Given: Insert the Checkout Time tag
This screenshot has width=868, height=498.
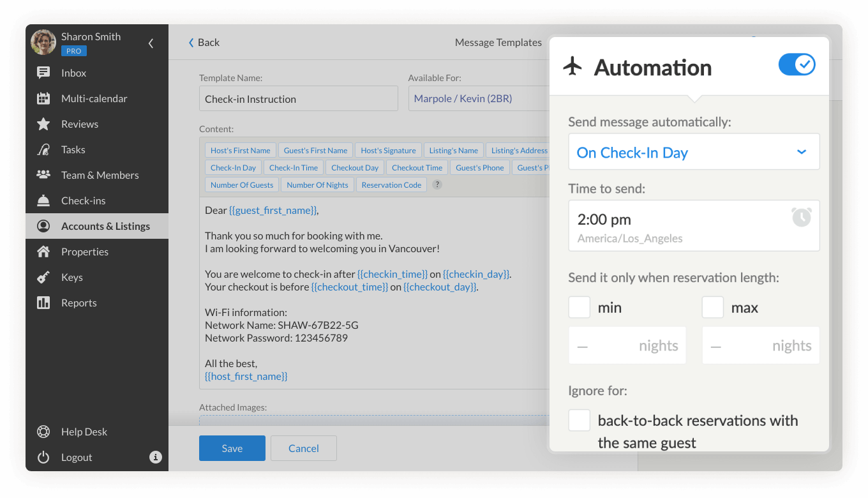Looking at the screenshot, I should tap(417, 168).
